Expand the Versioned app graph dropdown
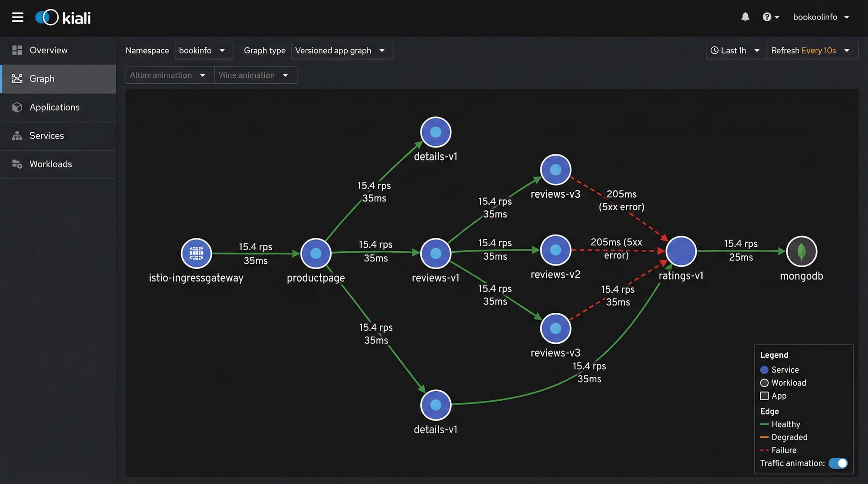868x484 pixels. 342,50
